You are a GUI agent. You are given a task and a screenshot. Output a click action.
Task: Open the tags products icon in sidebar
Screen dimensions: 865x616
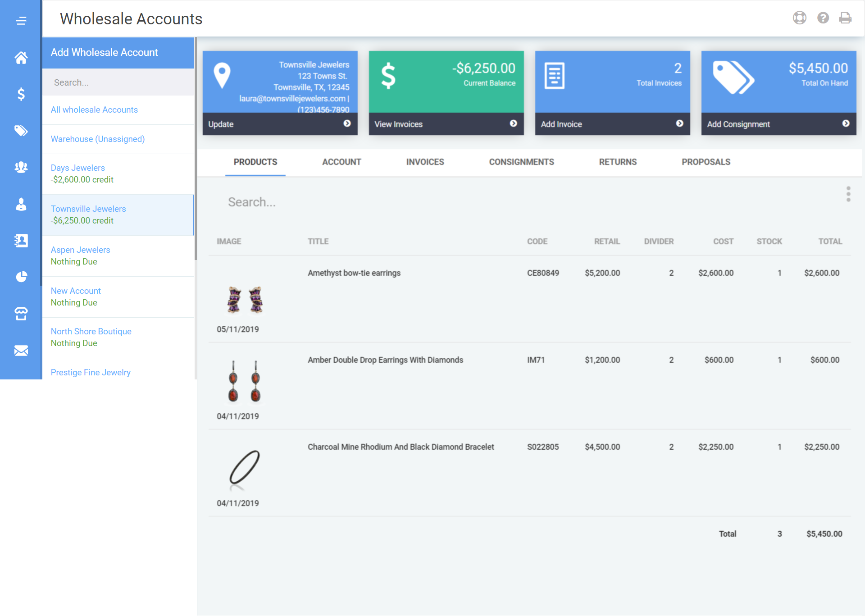(21, 131)
